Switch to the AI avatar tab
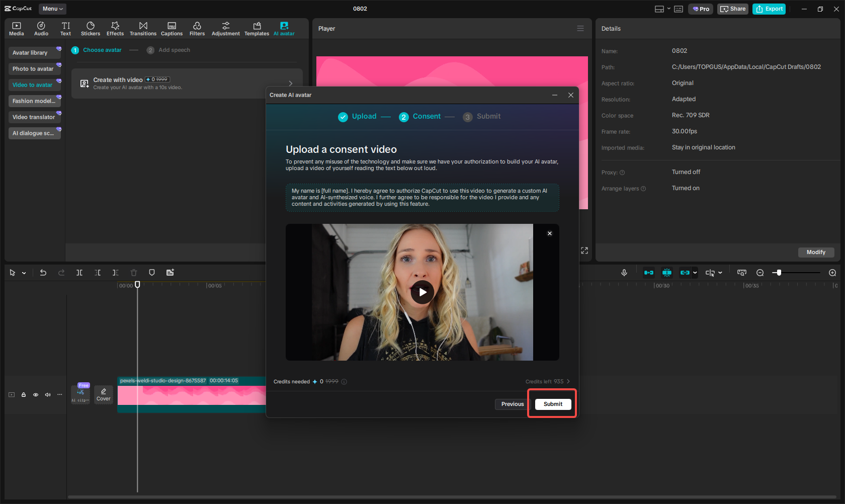Screen dimensions: 845x504 pyautogui.click(x=284, y=28)
